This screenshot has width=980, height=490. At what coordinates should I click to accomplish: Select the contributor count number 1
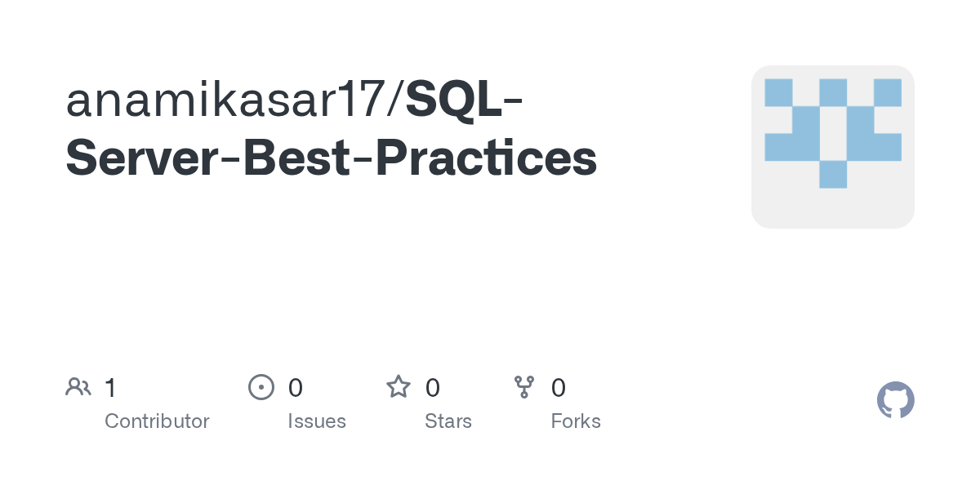110,388
